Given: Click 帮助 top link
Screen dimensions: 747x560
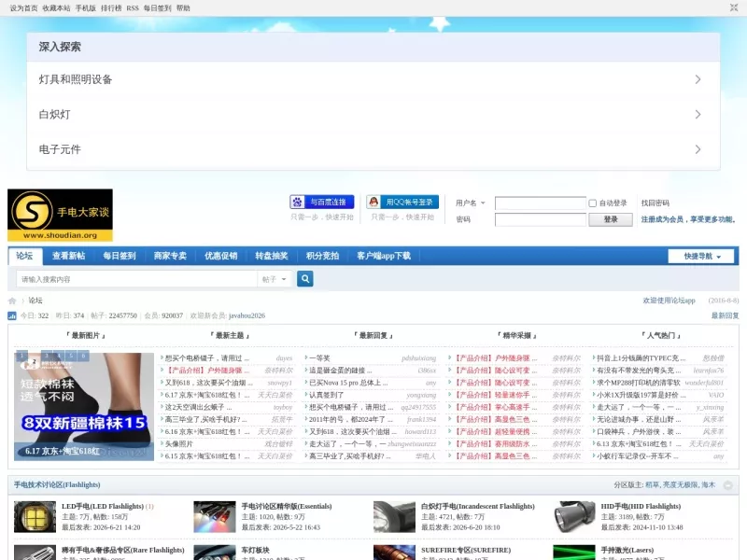Looking at the screenshot, I should 183,8.
